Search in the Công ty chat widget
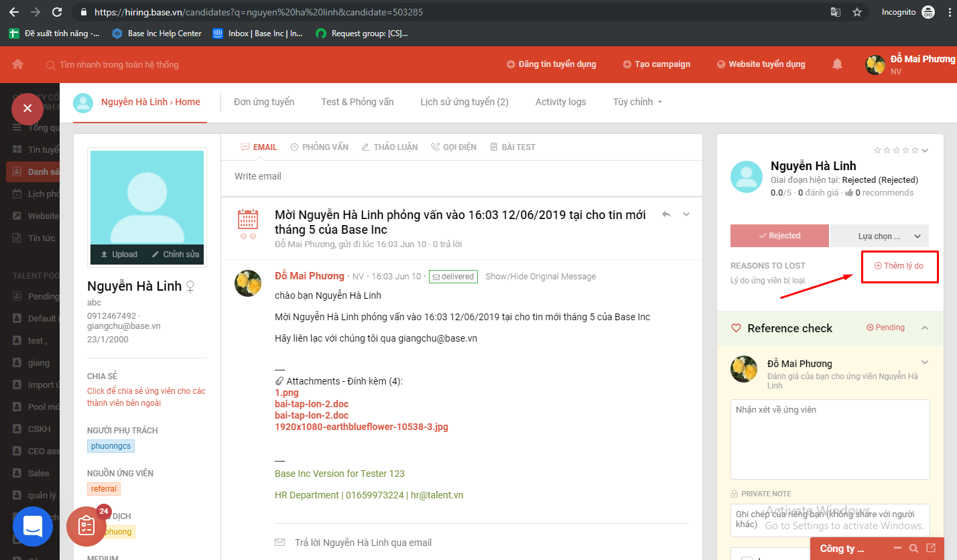 (x=914, y=549)
